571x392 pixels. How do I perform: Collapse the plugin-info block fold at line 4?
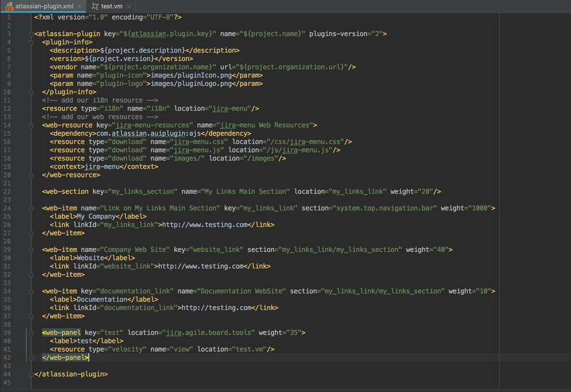point(31,42)
